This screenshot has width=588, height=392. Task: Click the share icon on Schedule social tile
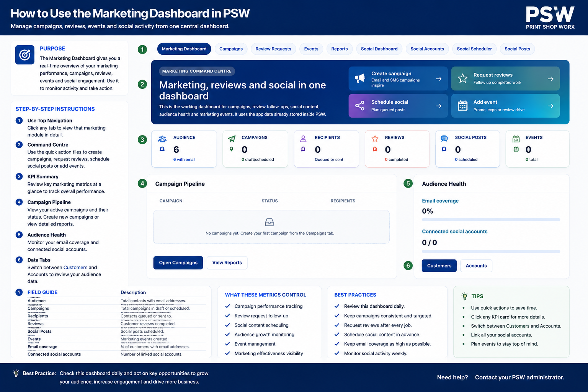tap(360, 106)
